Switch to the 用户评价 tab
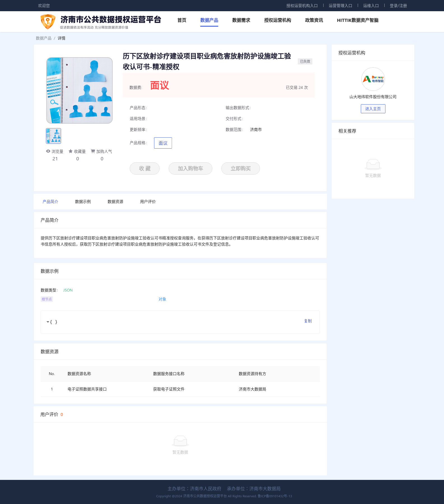 [148, 202]
